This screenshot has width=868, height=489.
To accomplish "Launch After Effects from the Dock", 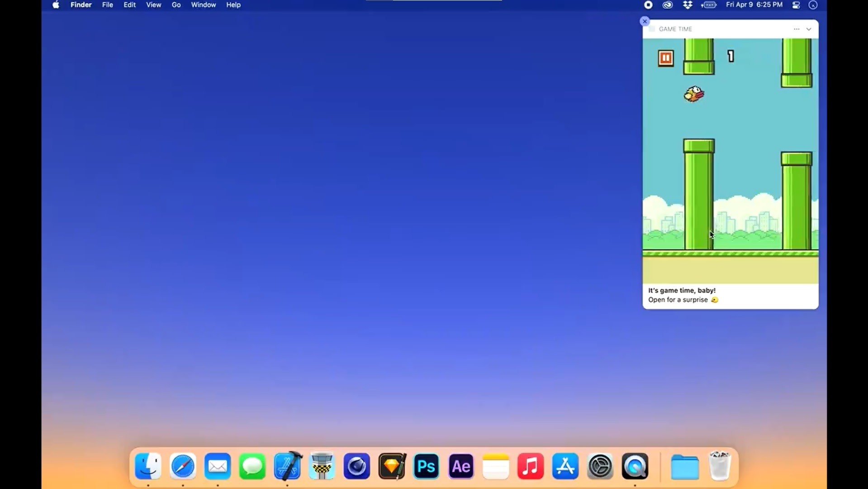I will 461,466.
